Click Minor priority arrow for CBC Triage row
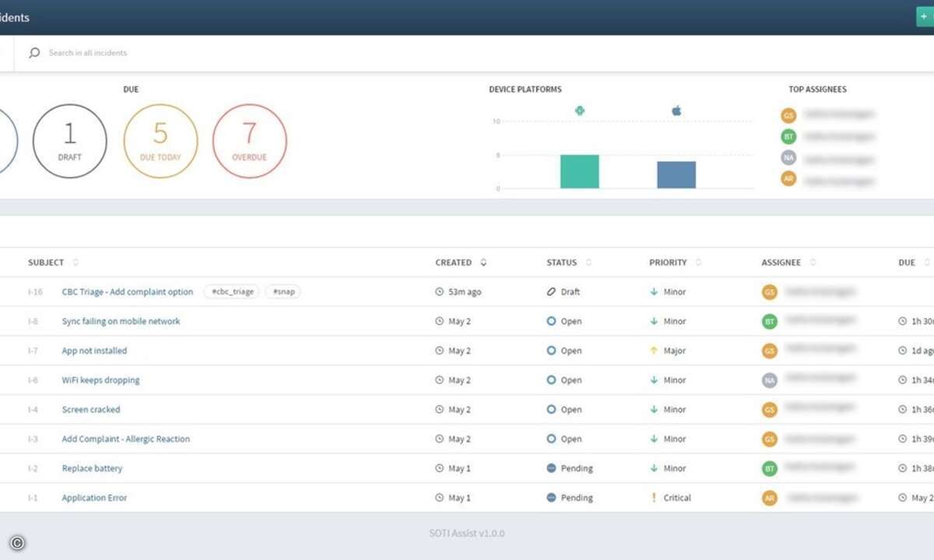This screenshot has width=934, height=560. click(x=654, y=292)
